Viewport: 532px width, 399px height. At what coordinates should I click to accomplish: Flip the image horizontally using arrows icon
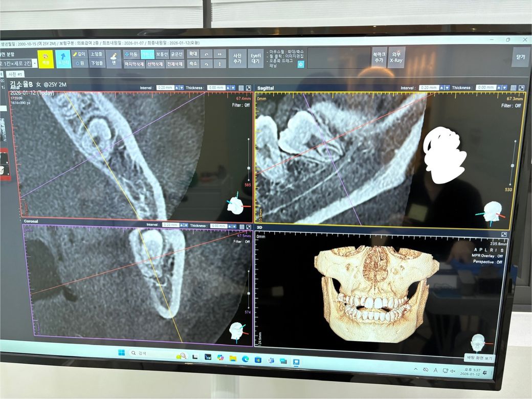point(219,54)
